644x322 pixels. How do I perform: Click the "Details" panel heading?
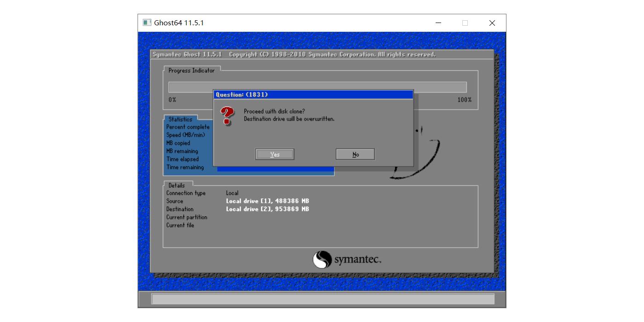(x=177, y=185)
